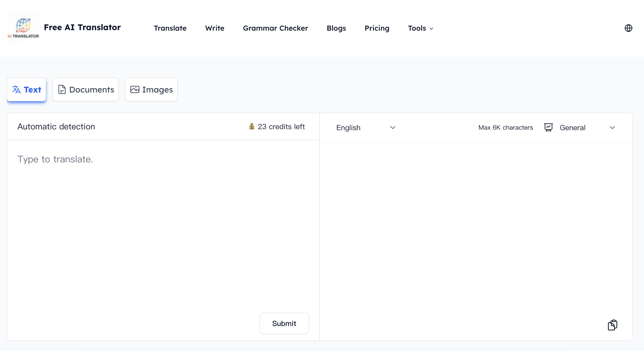Click the presentation board icon beside General
This screenshot has height=351, width=644.
[x=548, y=128]
